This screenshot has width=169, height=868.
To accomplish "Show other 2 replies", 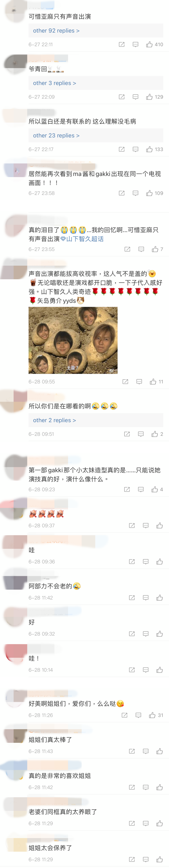I will point(55,420).
